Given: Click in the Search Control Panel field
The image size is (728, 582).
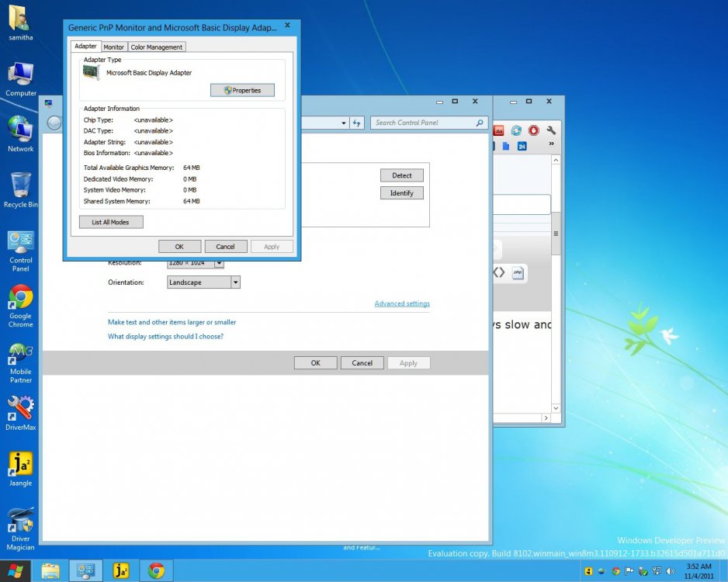Looking at the screenshot, I should [423, 123].
